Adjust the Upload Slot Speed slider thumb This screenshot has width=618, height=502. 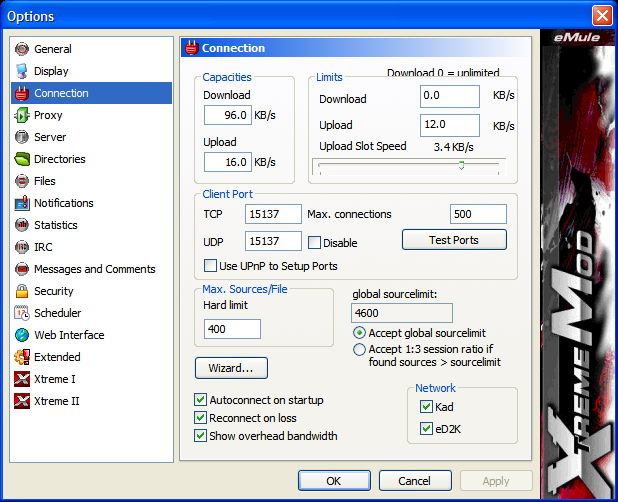point(461,165)
